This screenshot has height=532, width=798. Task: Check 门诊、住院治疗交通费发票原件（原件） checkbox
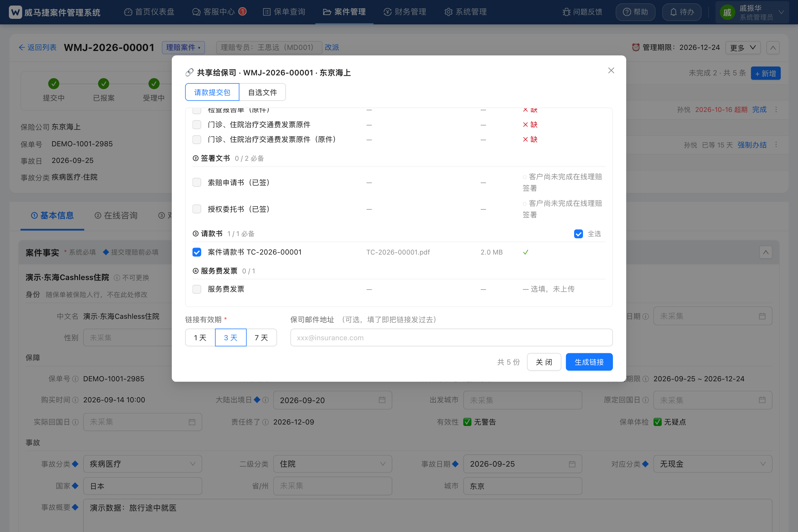point(197,140)
